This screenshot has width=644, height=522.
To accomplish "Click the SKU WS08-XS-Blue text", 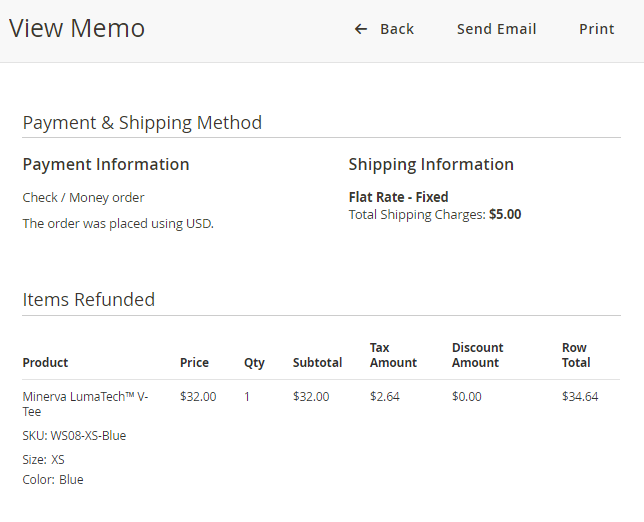I will 74,436.
